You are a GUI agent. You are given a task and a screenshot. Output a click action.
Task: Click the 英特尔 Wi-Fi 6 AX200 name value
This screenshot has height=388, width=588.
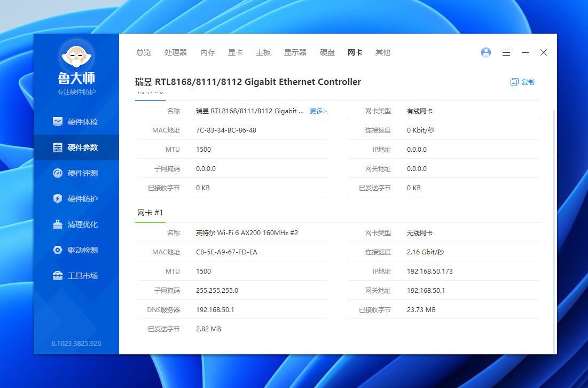tap(247, 233)
